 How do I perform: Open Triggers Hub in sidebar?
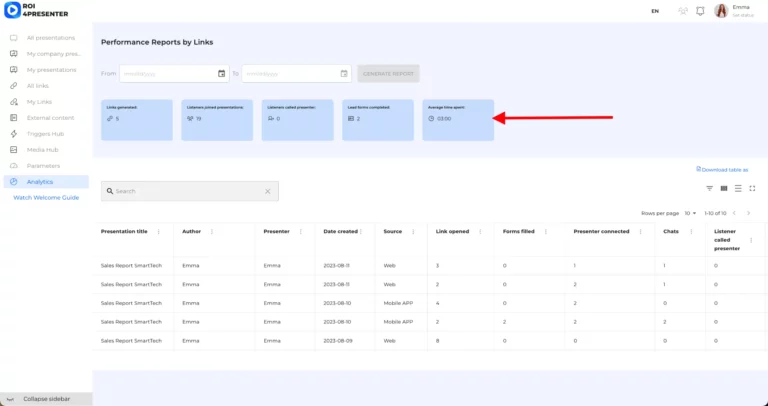pyautogui.click(x=45, y=133)
